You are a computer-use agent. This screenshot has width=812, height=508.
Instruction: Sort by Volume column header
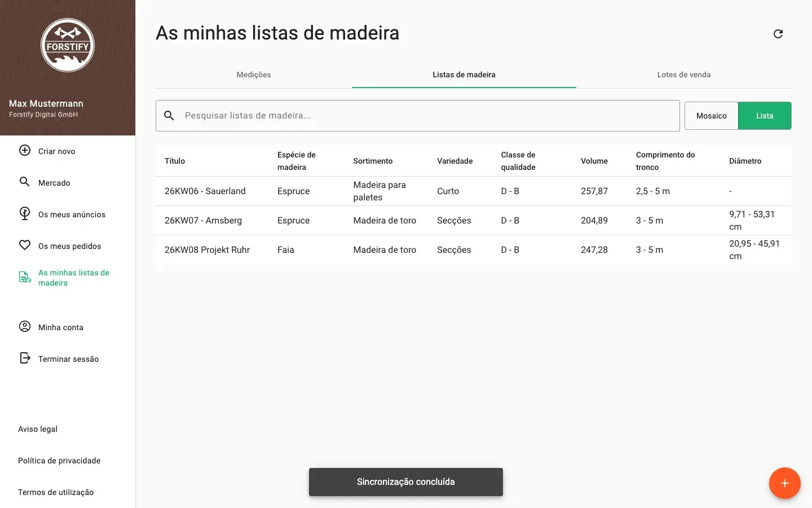tap(594, 161)
